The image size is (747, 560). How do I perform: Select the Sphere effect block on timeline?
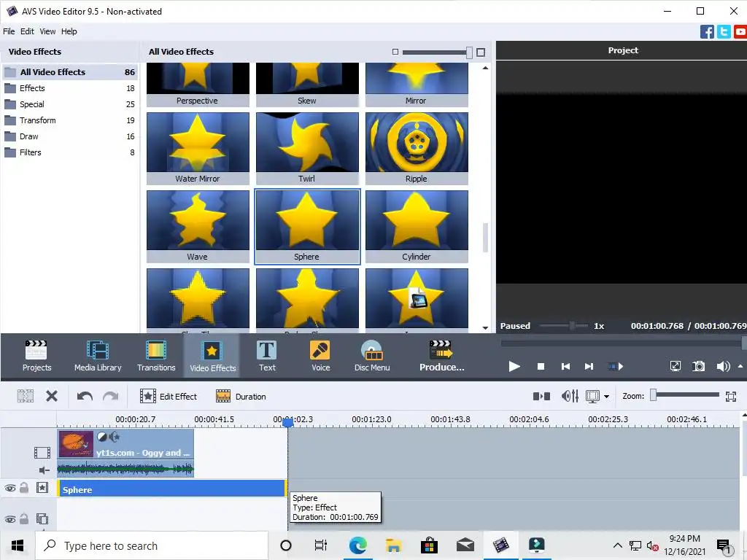[171, 489]
